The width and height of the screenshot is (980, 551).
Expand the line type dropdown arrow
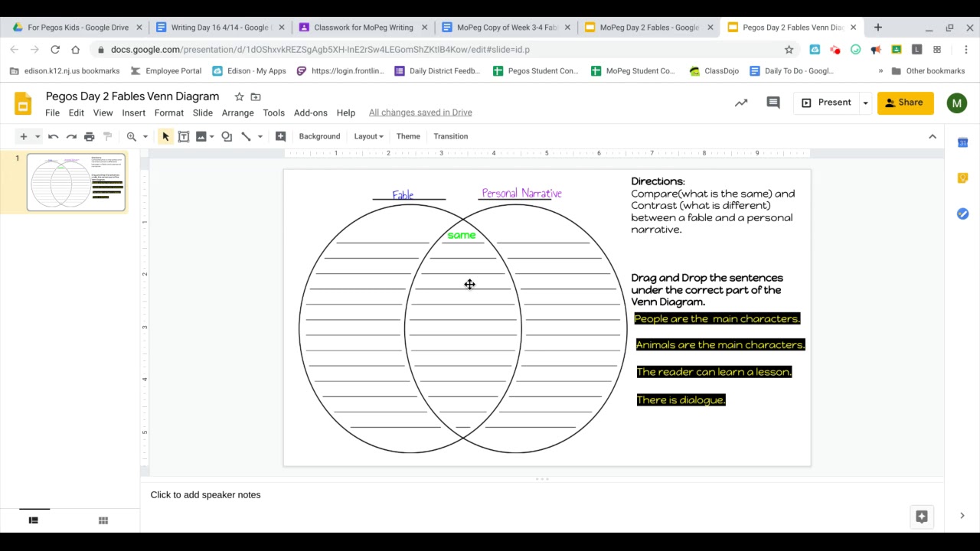260,136
